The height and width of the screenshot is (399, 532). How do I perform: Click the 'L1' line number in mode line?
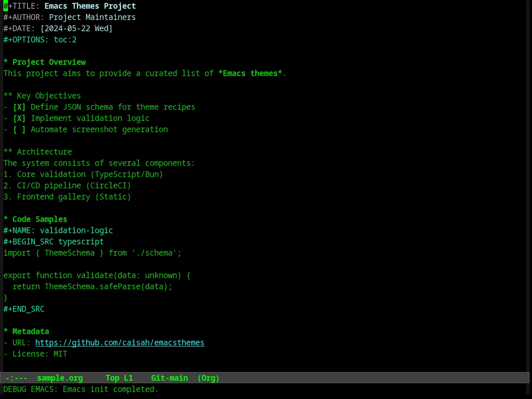128,378
